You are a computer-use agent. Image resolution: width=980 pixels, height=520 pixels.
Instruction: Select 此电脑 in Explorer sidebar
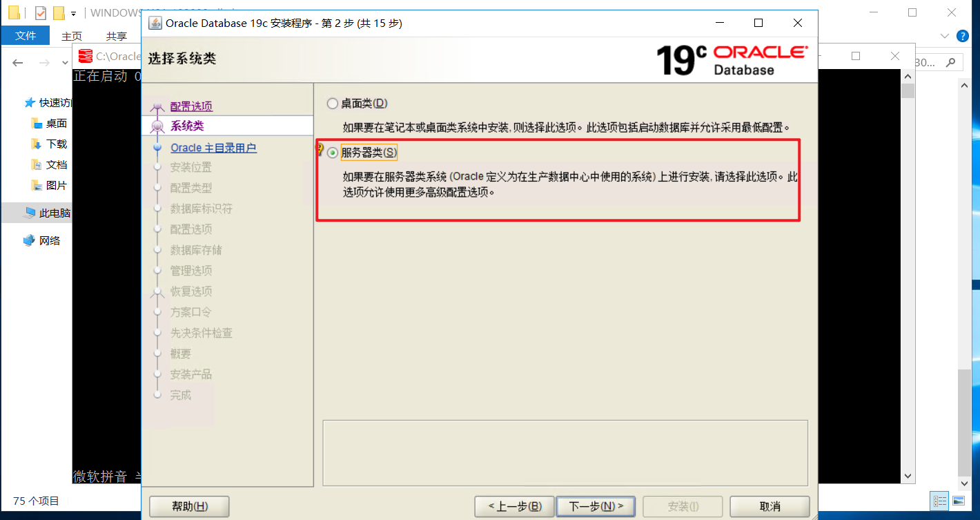coord(47,213)
